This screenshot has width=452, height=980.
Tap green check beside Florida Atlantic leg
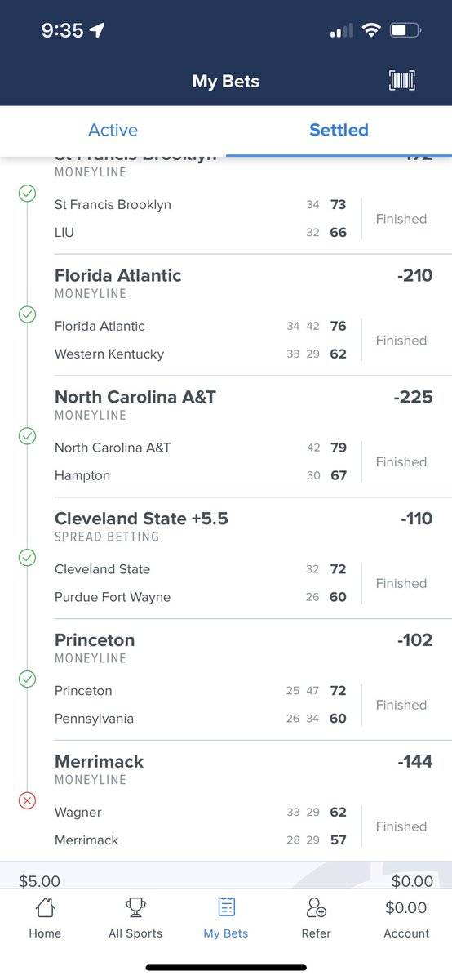[27, 314]
